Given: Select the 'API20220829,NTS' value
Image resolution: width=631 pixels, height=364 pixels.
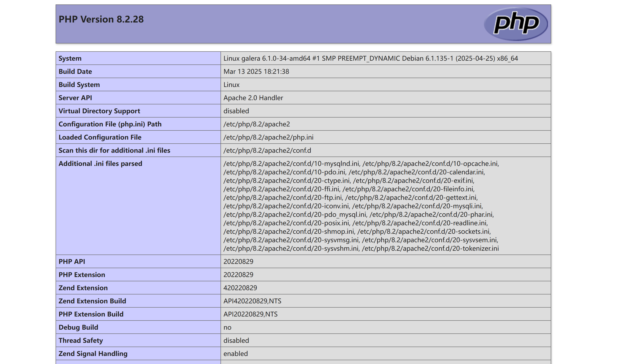Looking at the screenshot, I should pyautogui.click(x=250, y=314).
